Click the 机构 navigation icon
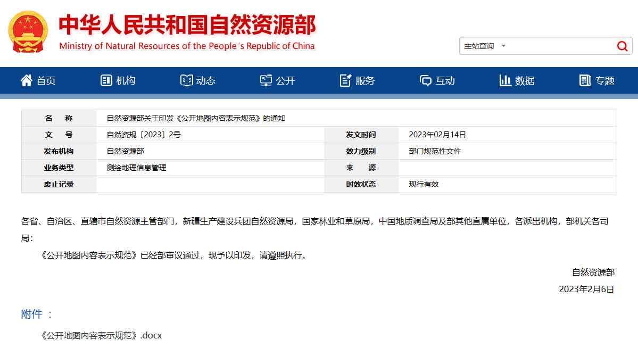The height and width of the screenshot is (364, 638). coord(106,80)
